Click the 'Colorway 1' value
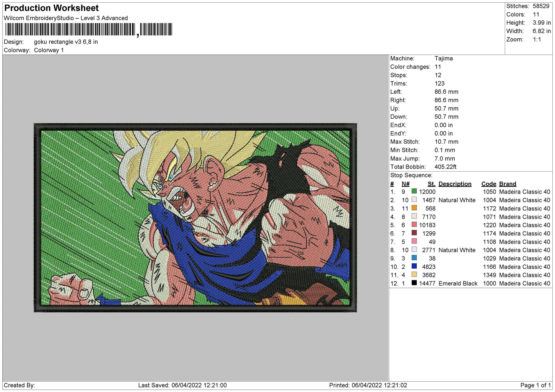555x392 pixels. [49, 50]
